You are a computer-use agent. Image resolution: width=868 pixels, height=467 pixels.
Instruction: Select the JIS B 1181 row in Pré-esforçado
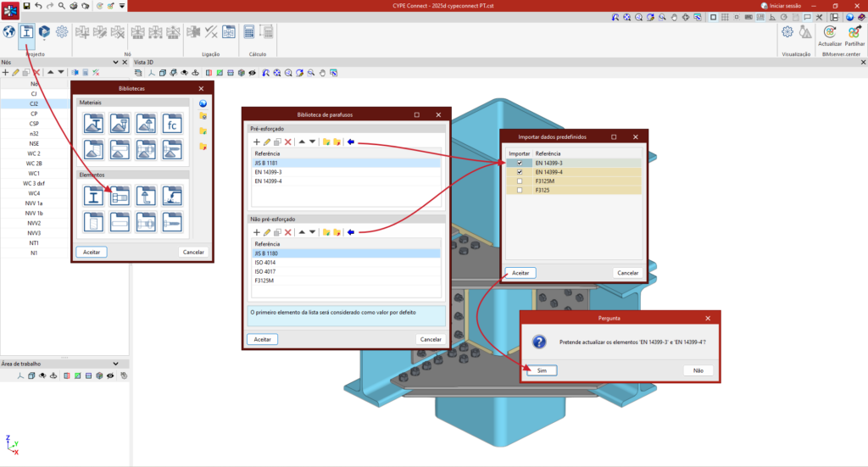click(x=346, y=164)
